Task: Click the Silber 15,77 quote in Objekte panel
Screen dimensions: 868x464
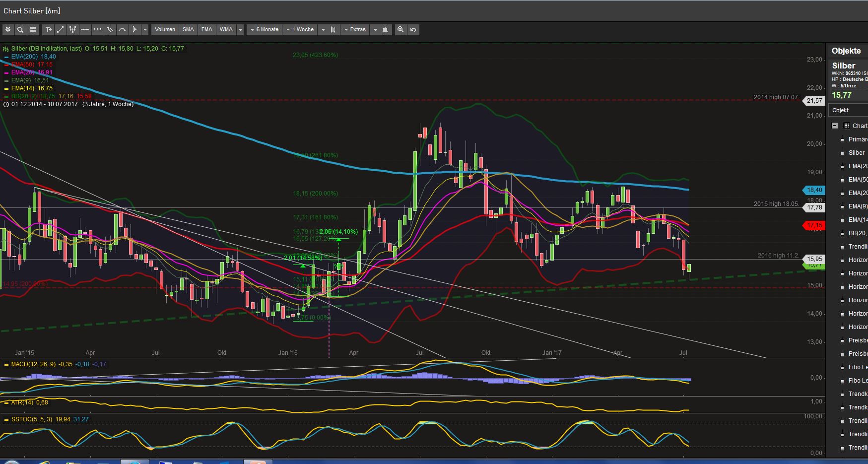Action: click(x=842, y=95)
